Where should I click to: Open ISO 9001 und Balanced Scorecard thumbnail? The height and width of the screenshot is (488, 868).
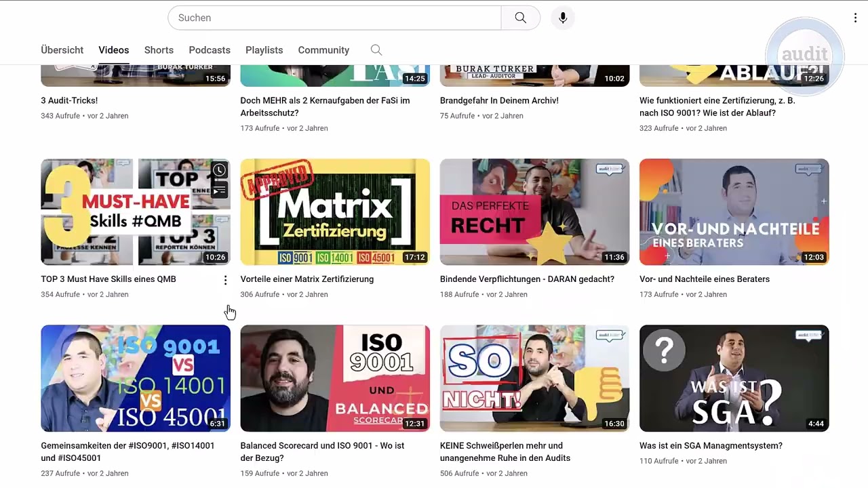[x=335, y=378]
